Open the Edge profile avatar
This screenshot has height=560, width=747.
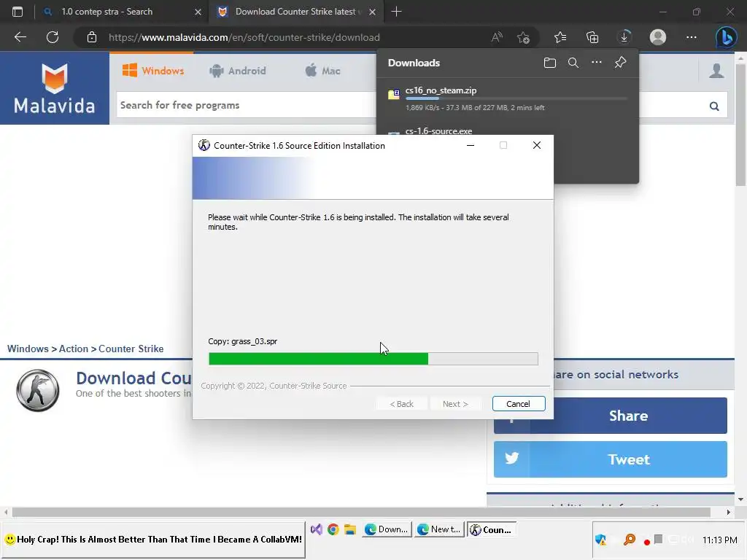click(x=658, y=37)
